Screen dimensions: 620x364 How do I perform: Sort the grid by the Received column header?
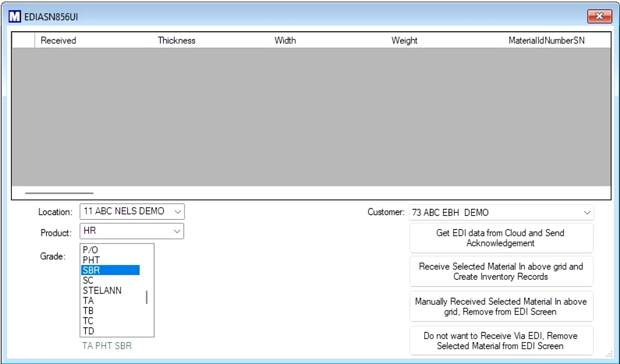(58, 40)
